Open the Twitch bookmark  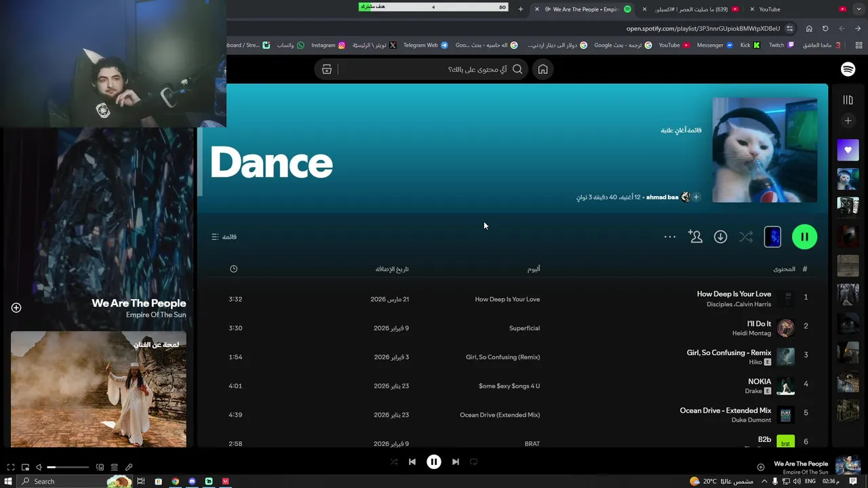(781, 45)
